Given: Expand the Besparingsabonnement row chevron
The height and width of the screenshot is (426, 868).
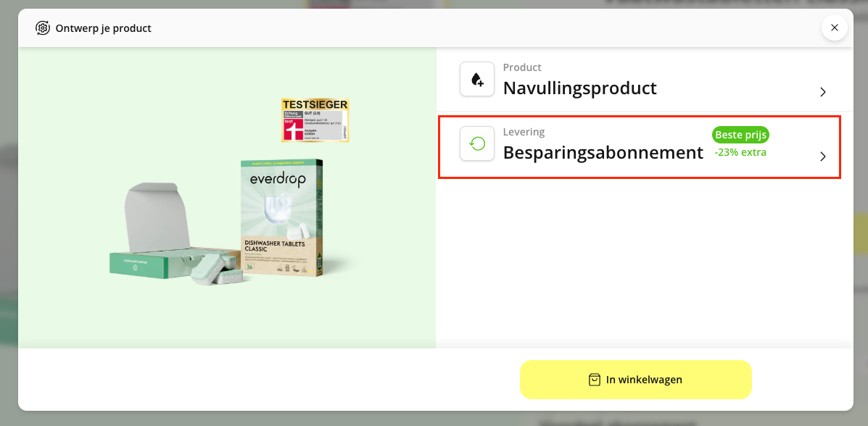Looking at the screenshot, I should pyautogui.click(x=822, y=156).
